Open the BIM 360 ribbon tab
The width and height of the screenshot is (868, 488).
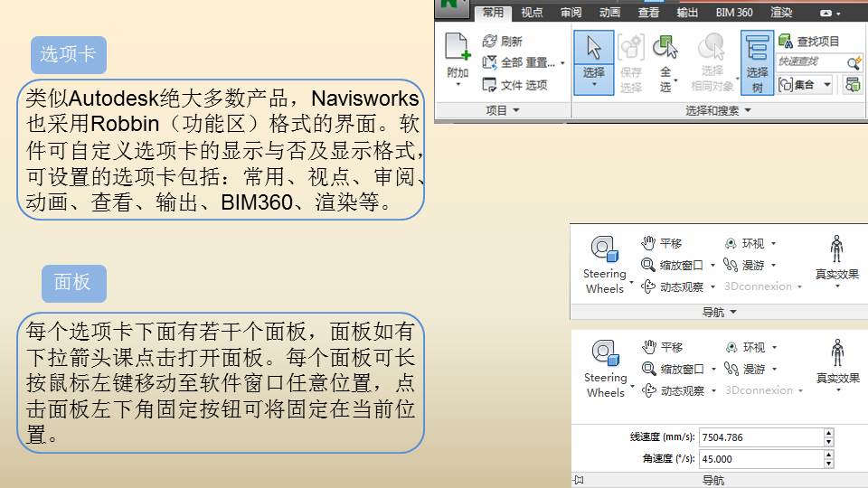point(734,12)
